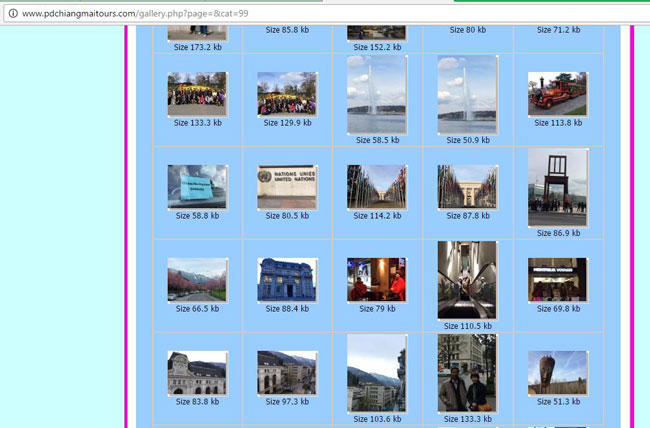
Task: View the 69.8 kb storefront photo
Action: (x=557, y=280)
